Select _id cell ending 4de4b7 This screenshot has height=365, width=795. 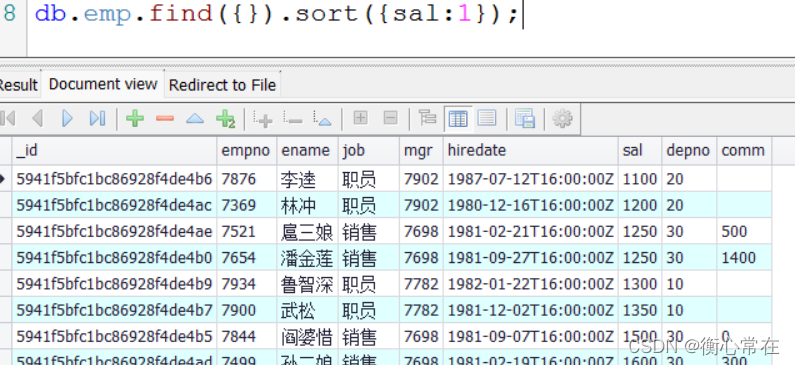115,311
